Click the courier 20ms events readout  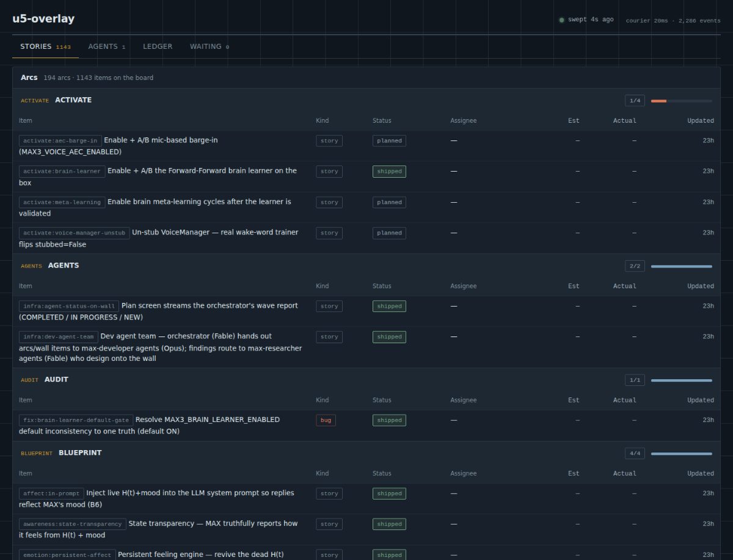coord(673,21)
